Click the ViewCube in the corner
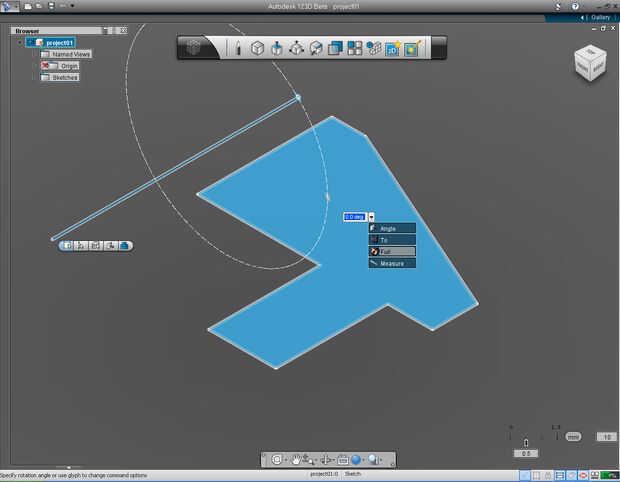620x482 pixels. pyautogui.click(x=590, y=63)
